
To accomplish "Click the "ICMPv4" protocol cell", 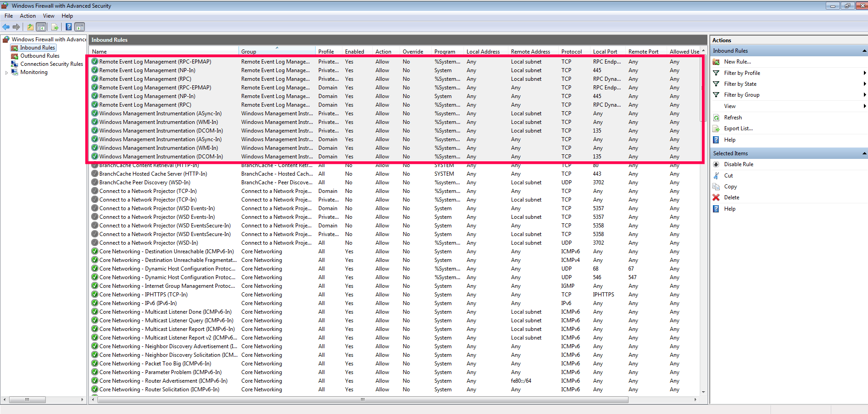I will (571, 260).
